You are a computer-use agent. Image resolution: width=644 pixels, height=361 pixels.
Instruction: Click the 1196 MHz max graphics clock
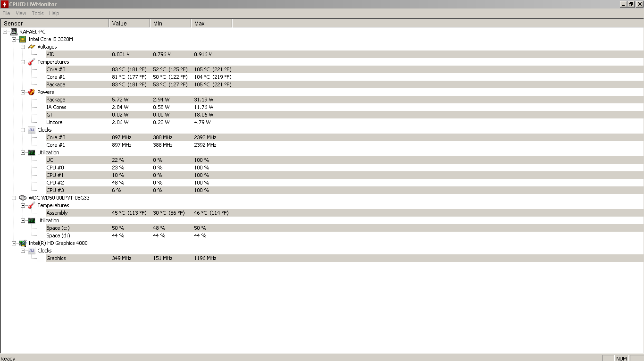pos(205,258)
